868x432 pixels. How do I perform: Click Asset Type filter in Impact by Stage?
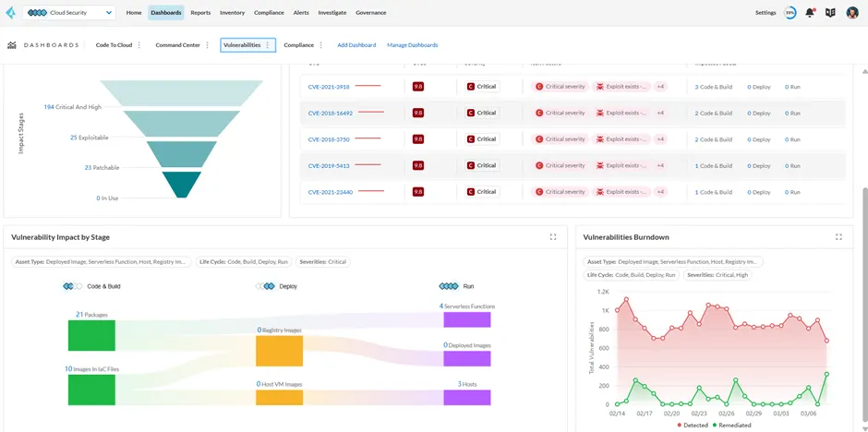(x=102, y=262)
